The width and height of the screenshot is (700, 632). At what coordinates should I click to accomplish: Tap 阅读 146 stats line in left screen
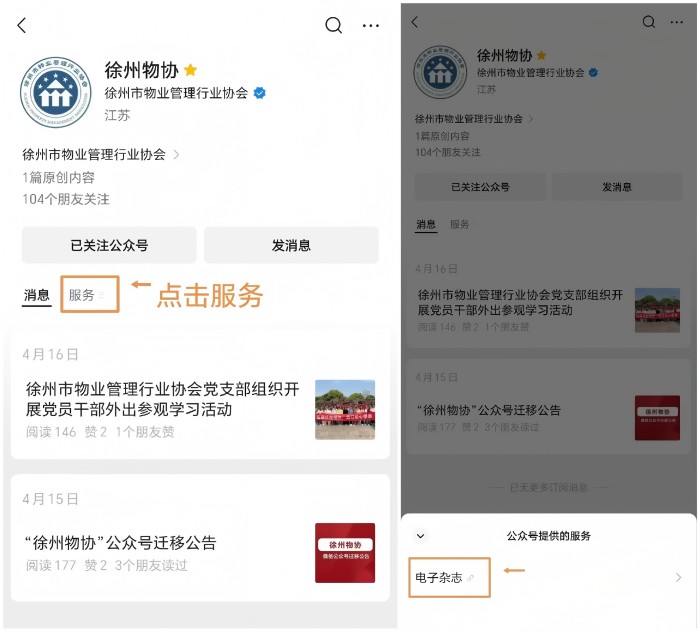click(x=100, y=432)
